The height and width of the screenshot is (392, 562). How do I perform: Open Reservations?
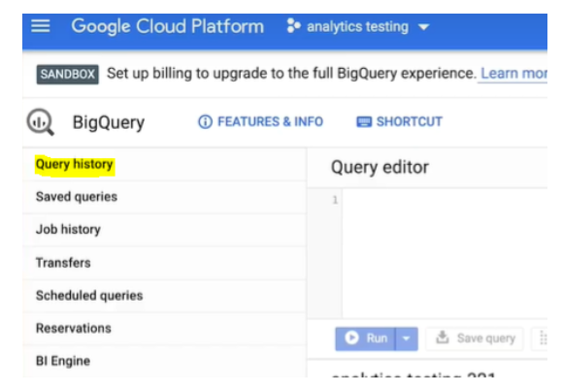coord(164,328)
